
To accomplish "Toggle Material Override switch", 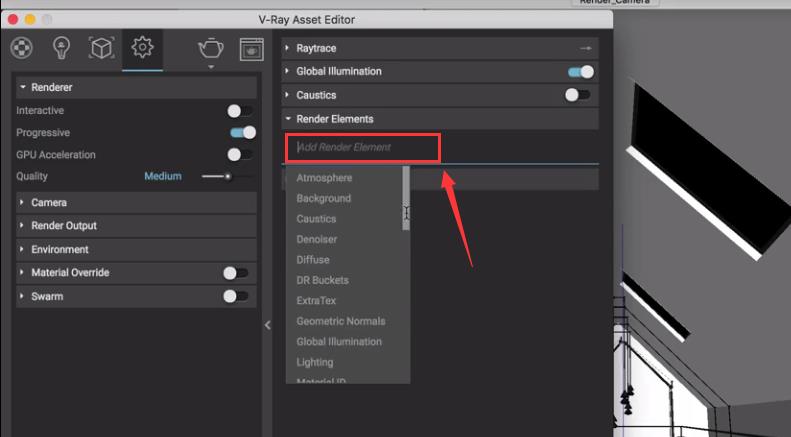I will coord(236,273).
